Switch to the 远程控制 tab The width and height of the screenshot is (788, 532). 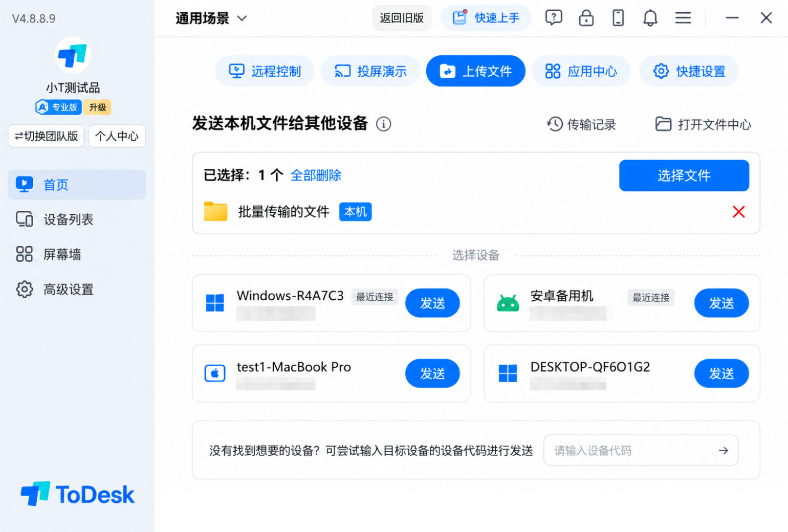[x=265, y=71]
